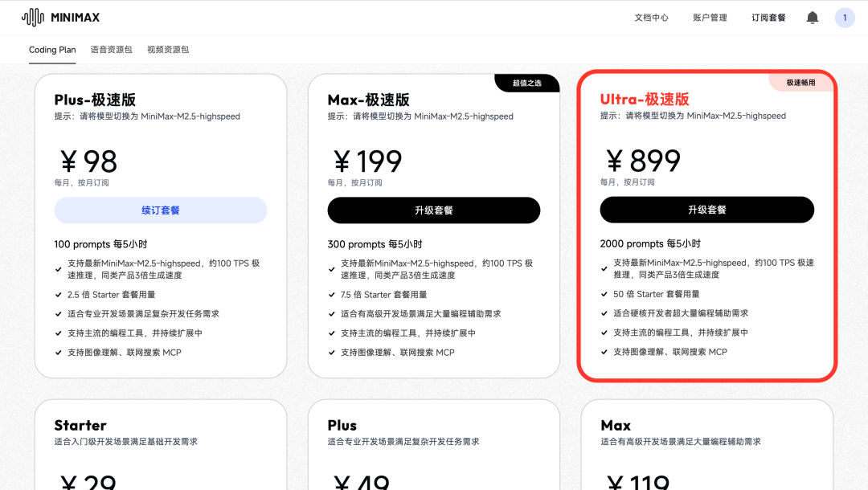
Task: Click checkmark beside 支持图像理解 in Max-极速版
Action: point(332,353)
